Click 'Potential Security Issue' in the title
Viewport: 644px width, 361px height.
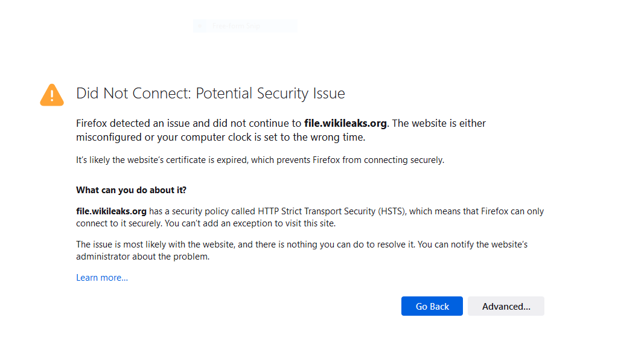[270, 94]
